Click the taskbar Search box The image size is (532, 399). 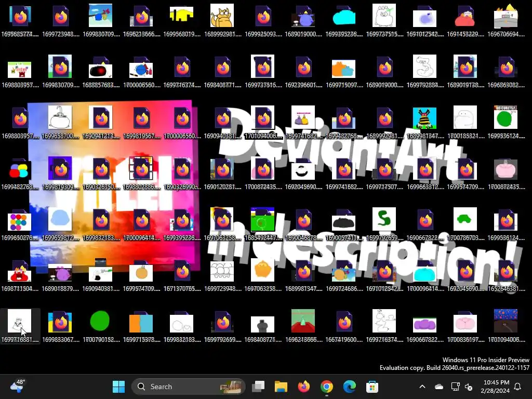tap(188, 387)
